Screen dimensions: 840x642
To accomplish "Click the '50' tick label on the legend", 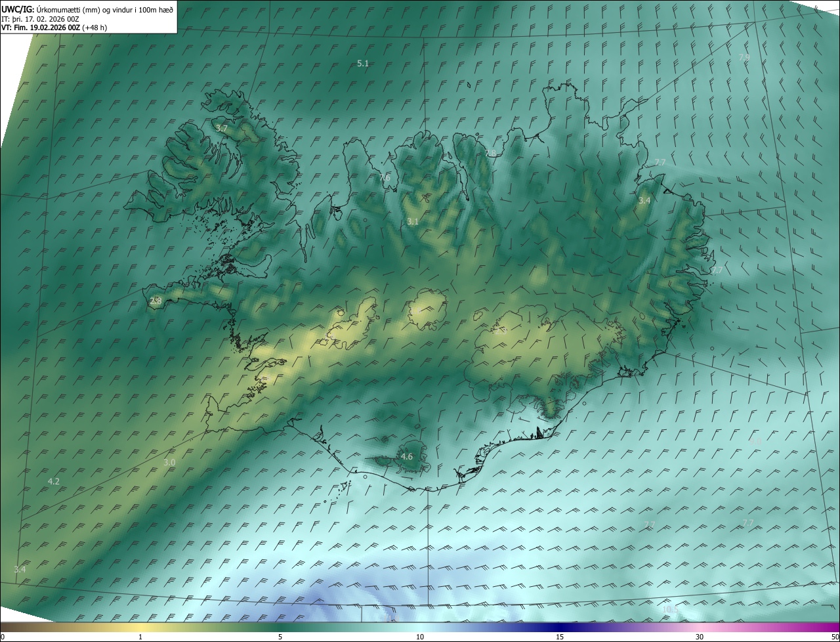I will tap(835, 637).
